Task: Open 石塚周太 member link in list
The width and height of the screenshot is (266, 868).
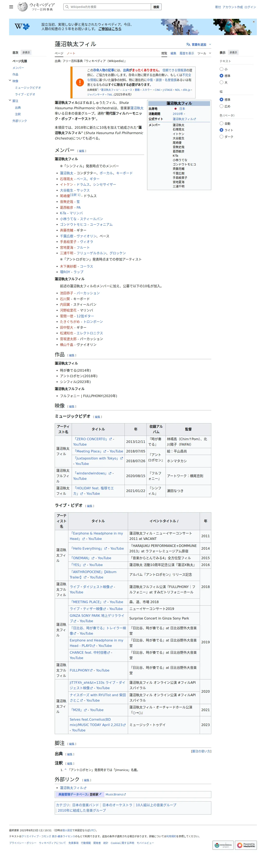Action: [67, 179]
